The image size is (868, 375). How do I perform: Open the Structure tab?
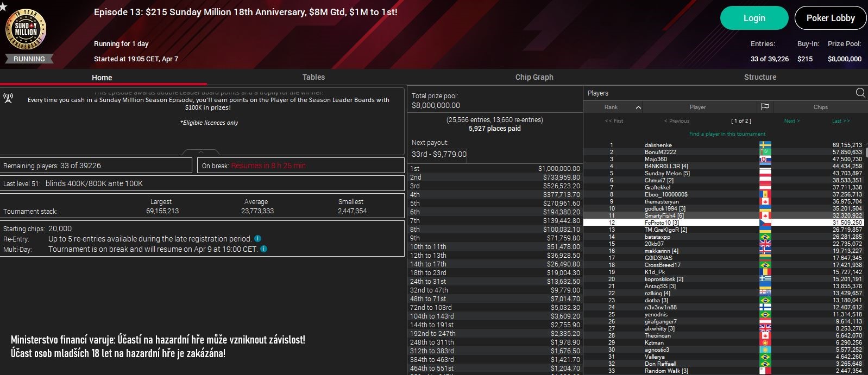point(760,77)
